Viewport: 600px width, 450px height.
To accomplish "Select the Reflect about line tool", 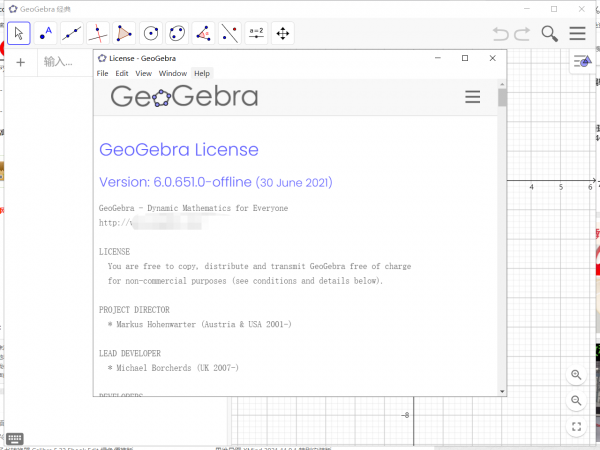I will (x=230, y=33).
